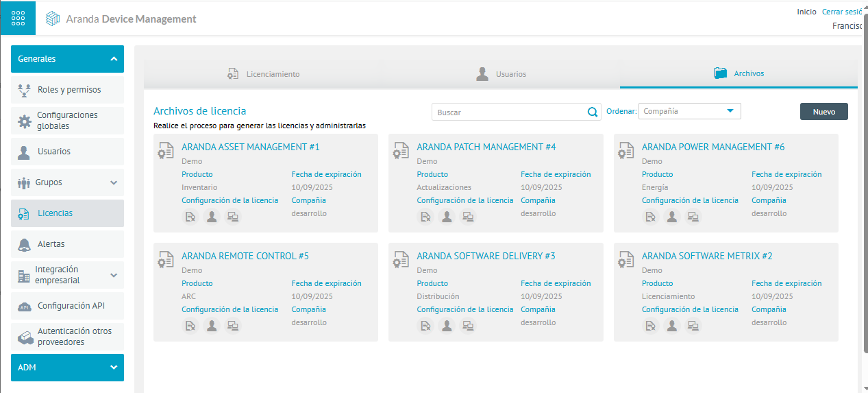Open the Ordenar Compañía dropdown
Image resolution: width=868 pixels, height=393 pixels.
(x=689, y=111)
